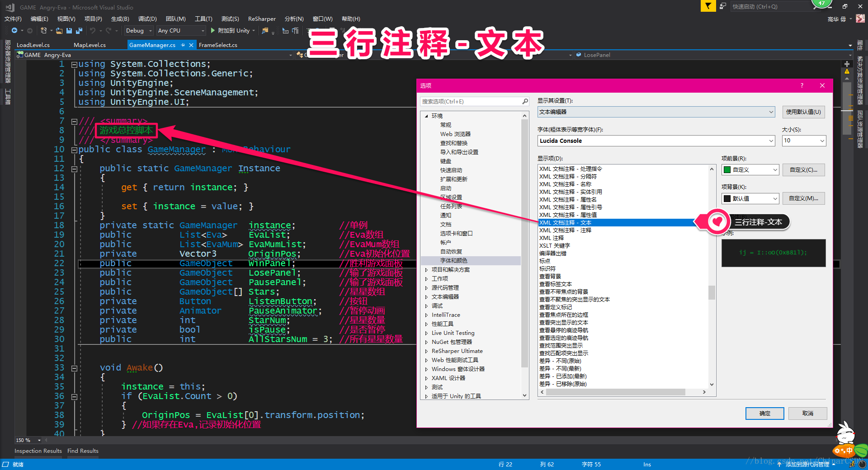868x470 pixels.
Task: Expand the IntelliTrace tree node
Action: 426,315
